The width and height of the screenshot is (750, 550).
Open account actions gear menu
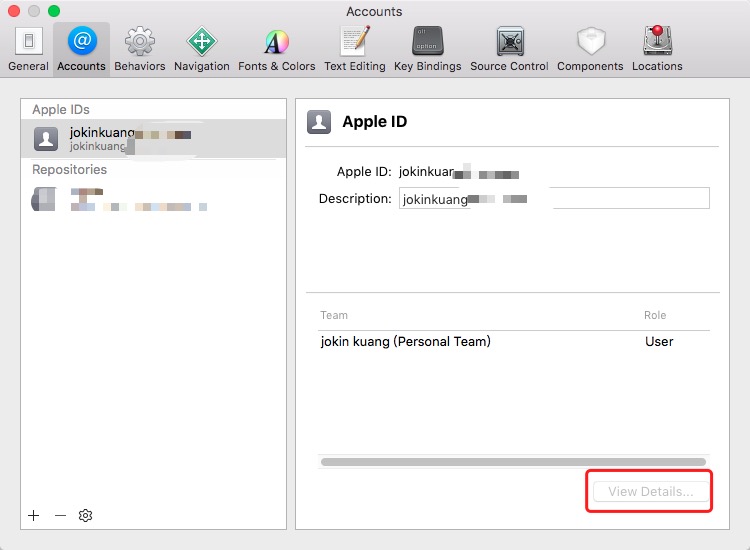(x=85, y=515)
